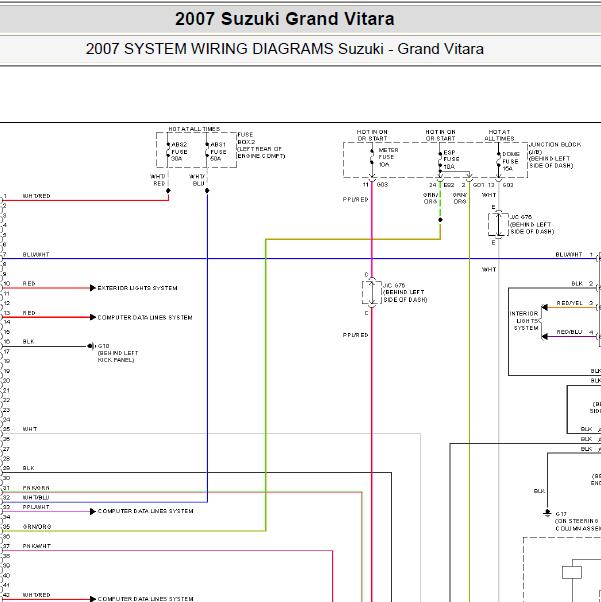This screenshot has width=601, height=602.
Task: Select the '2007 SYSTEM WIRING DIAGRAMS' subtitle line
Action: [x=285, y=49]
